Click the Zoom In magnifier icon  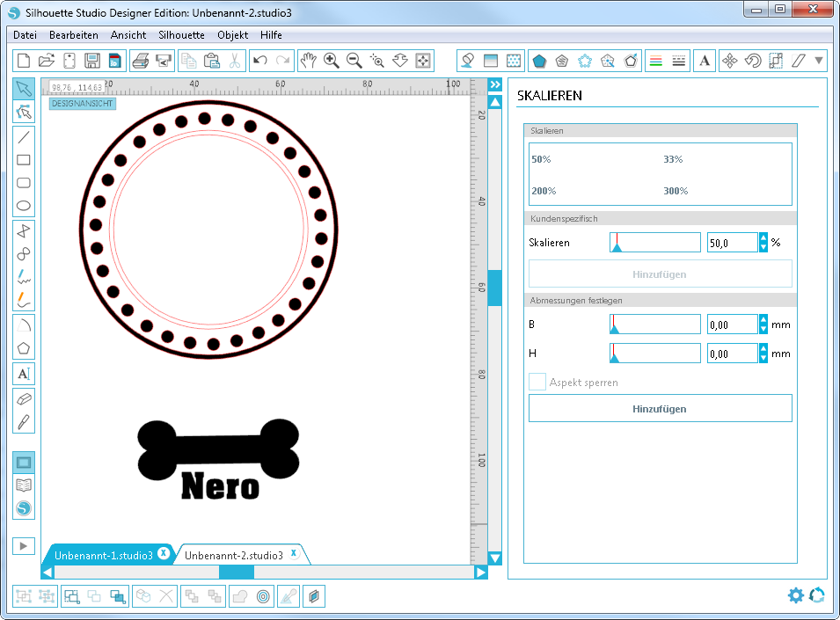tap(332, 61)
